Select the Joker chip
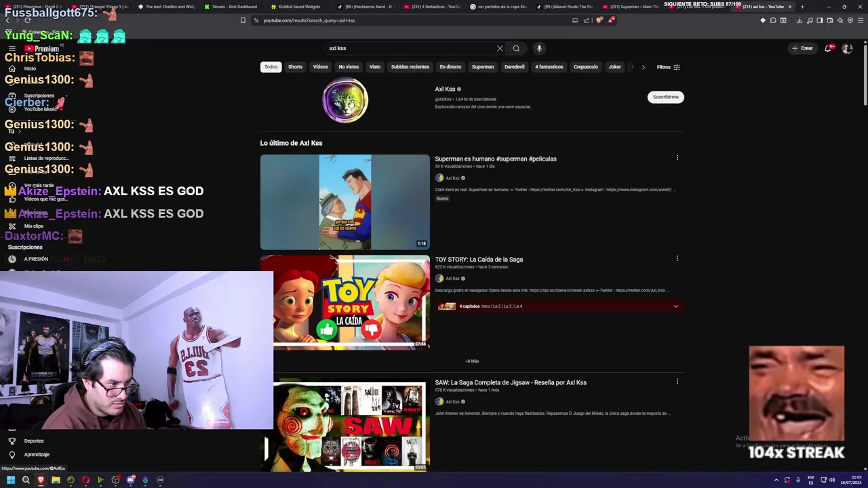The width and height of the screenshot is (868, 488). (x=615, y=67)
